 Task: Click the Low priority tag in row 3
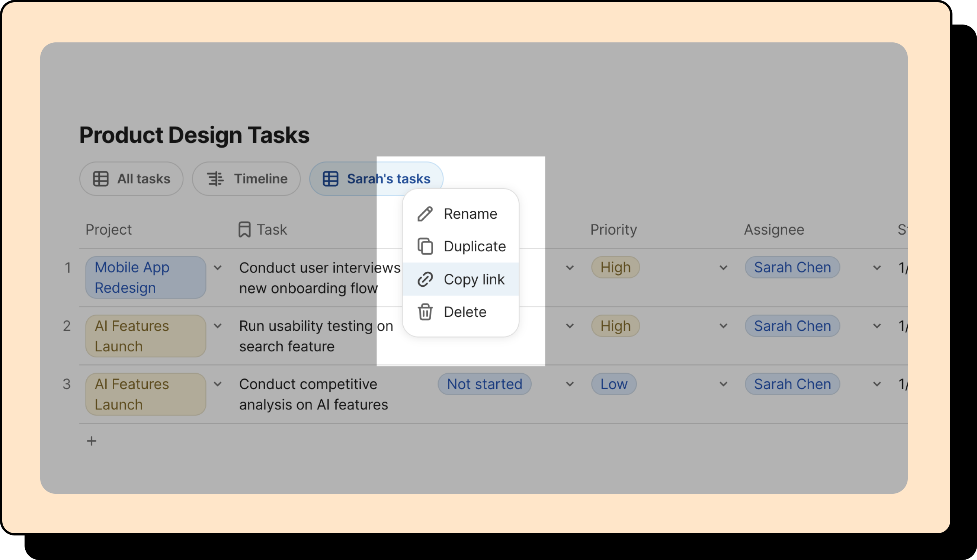tap(614, 384)
